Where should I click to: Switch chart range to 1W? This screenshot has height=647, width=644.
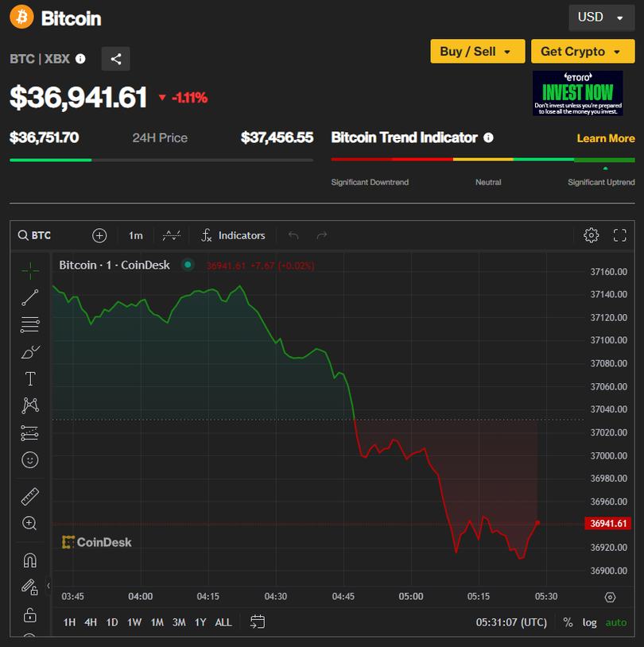(x=134, y=622)
